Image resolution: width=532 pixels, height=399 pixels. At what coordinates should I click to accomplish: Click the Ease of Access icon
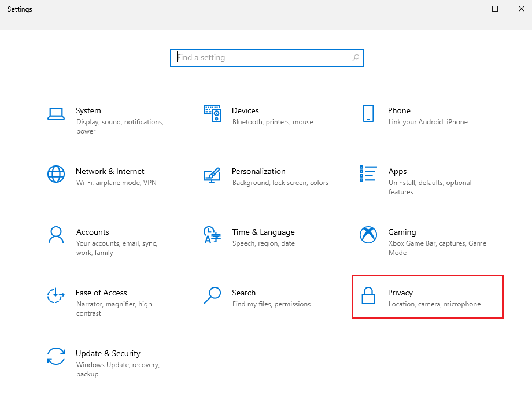click(56, 295)
